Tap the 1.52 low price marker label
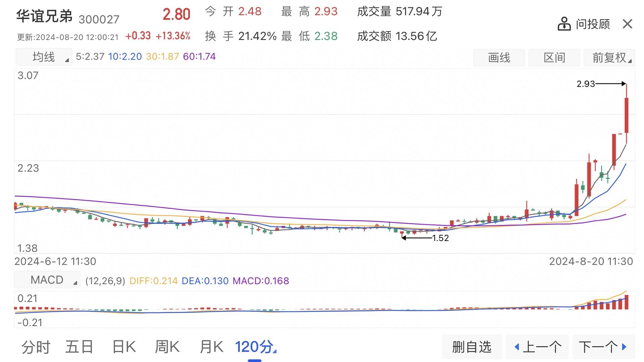 [440, 238]
